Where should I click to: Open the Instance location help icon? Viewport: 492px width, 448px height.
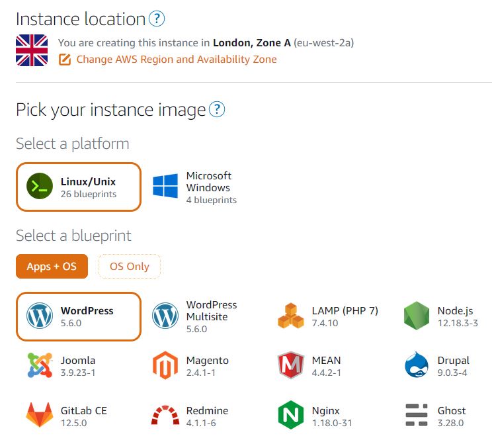click(x=156, y=19)
